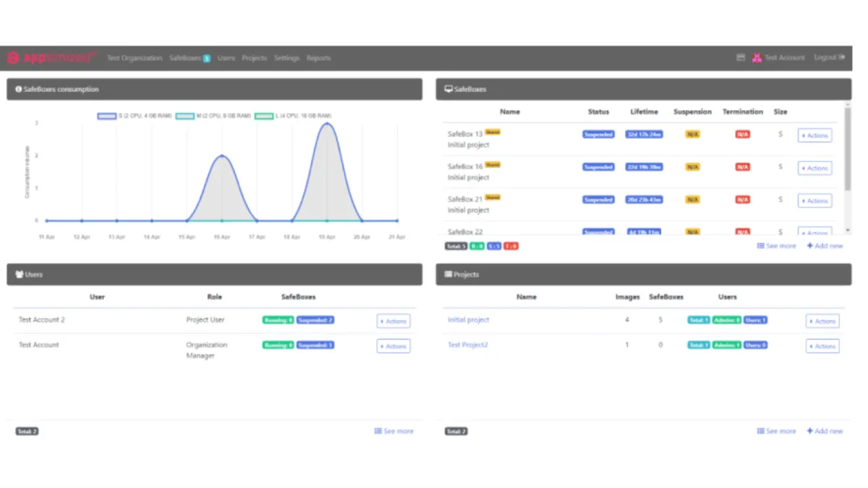Open the Actions dropdown for Test Account 2
The width and height of the screenshot is (868, 488).
(393, 321)
